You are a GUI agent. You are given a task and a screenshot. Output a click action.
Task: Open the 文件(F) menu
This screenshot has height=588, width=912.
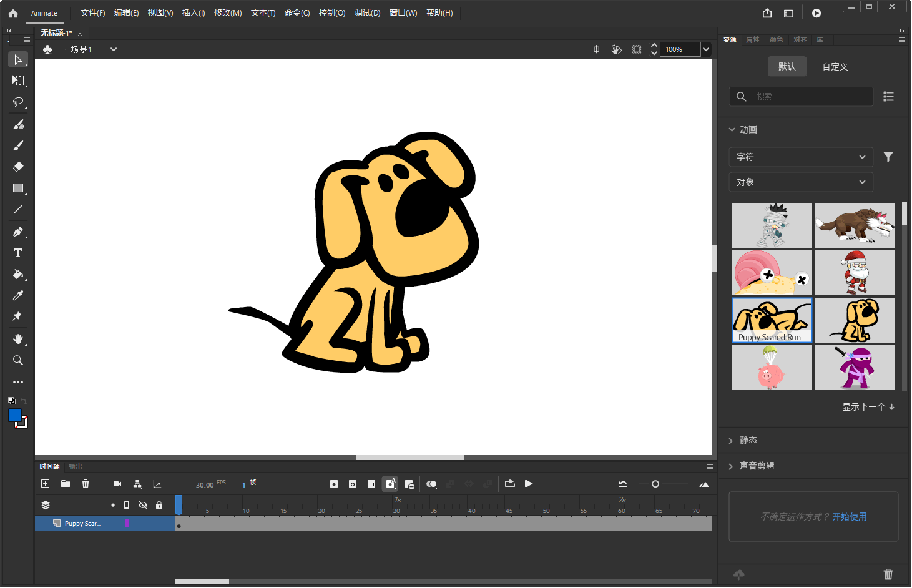92,12
